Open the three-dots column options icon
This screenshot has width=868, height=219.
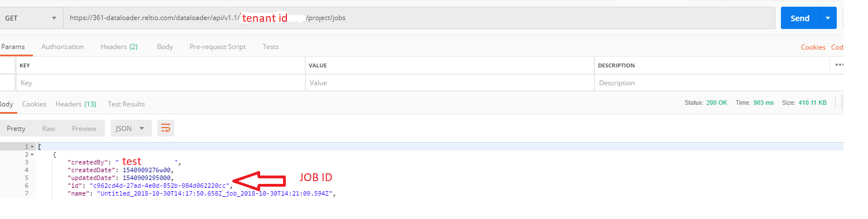839,65
